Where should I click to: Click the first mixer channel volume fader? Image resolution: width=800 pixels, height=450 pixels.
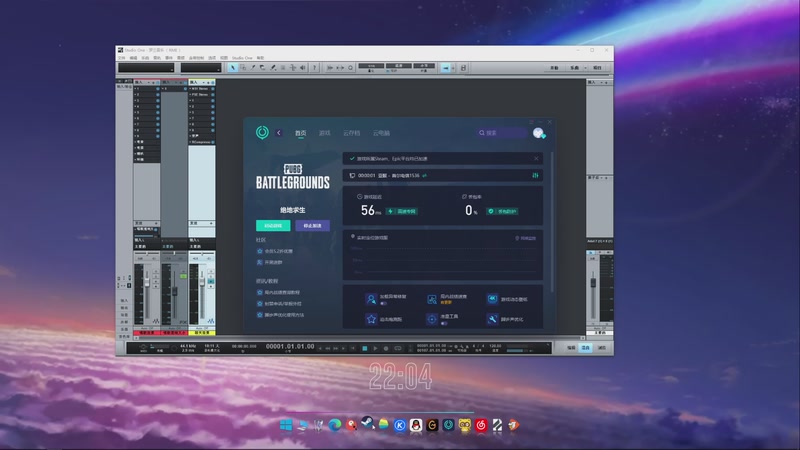147,281
